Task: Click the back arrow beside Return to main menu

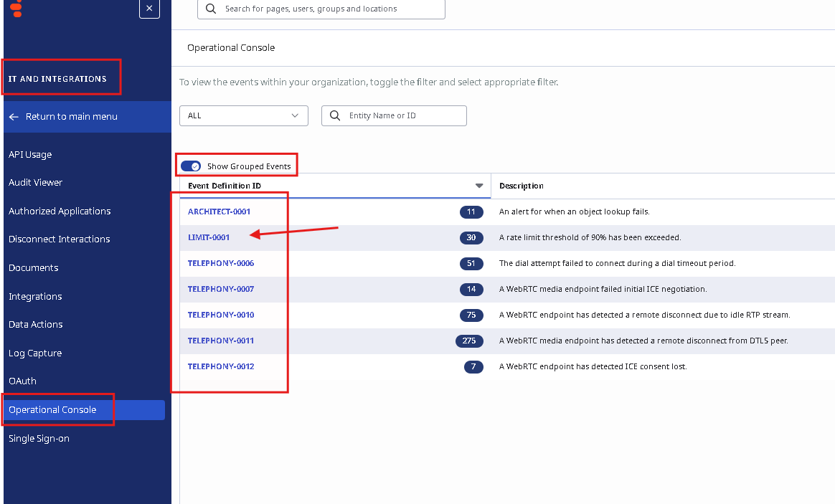Action: click(14, 116)
